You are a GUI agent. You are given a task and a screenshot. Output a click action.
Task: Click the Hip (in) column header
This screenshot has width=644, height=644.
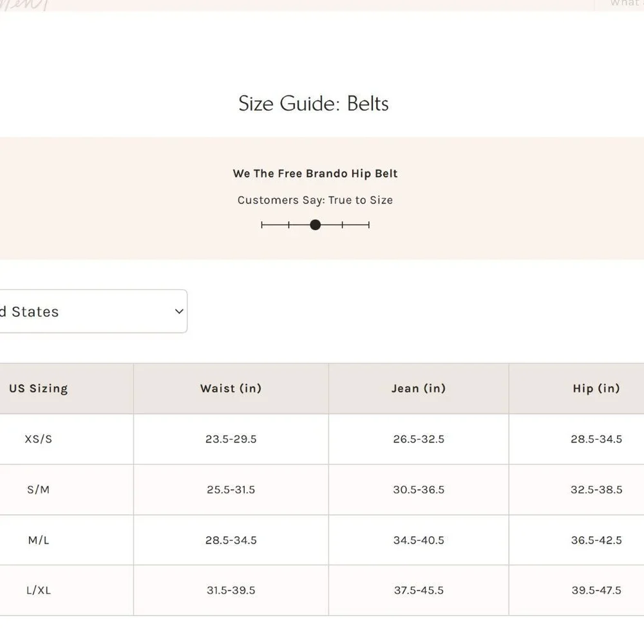(596, 388)
